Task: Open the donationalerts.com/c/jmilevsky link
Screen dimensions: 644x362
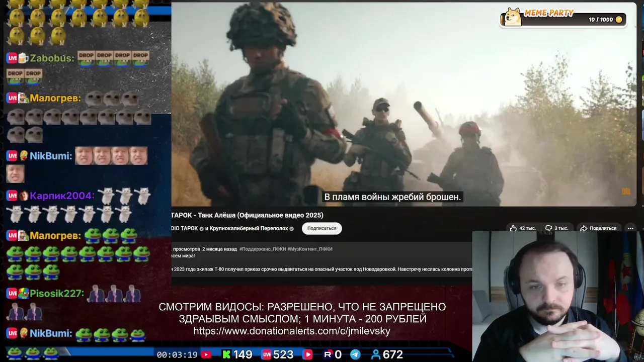Action: tap(292, 331)
